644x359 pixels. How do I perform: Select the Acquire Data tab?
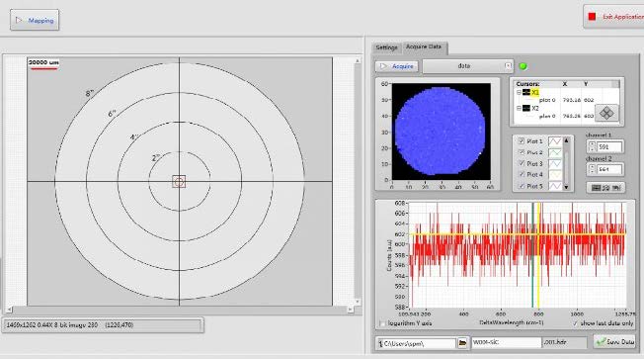pyautogui.click(x=424, y=46)
